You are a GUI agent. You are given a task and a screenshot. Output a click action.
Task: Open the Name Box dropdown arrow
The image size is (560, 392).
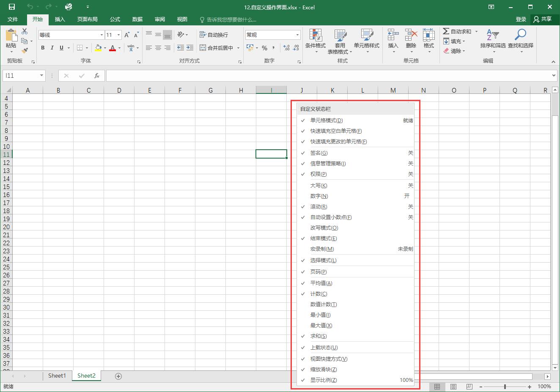click(x=41, y=76)
